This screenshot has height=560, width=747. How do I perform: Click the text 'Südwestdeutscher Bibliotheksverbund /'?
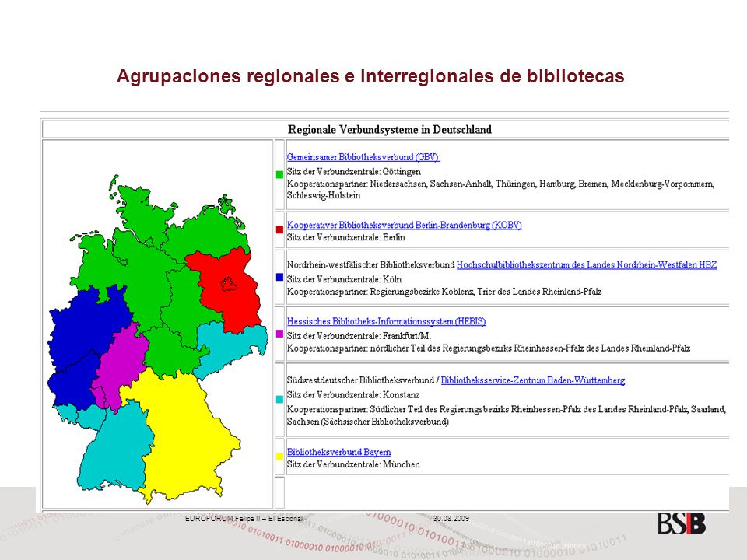(363, 380)
